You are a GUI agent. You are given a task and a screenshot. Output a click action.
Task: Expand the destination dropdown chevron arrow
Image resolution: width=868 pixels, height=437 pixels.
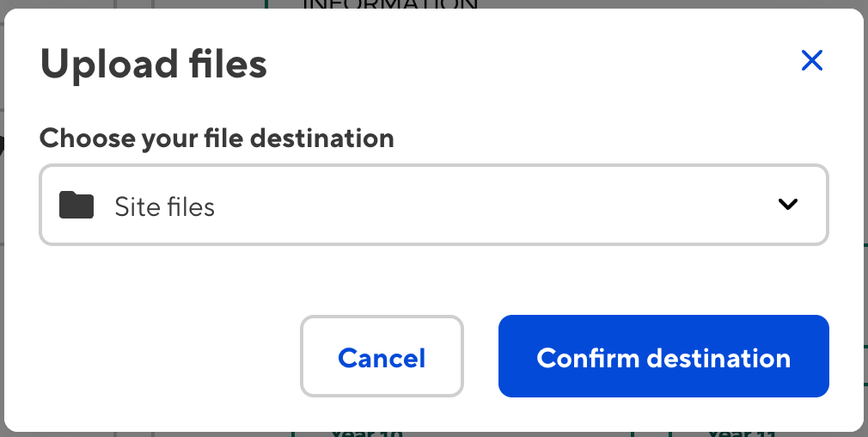(787, 205)
